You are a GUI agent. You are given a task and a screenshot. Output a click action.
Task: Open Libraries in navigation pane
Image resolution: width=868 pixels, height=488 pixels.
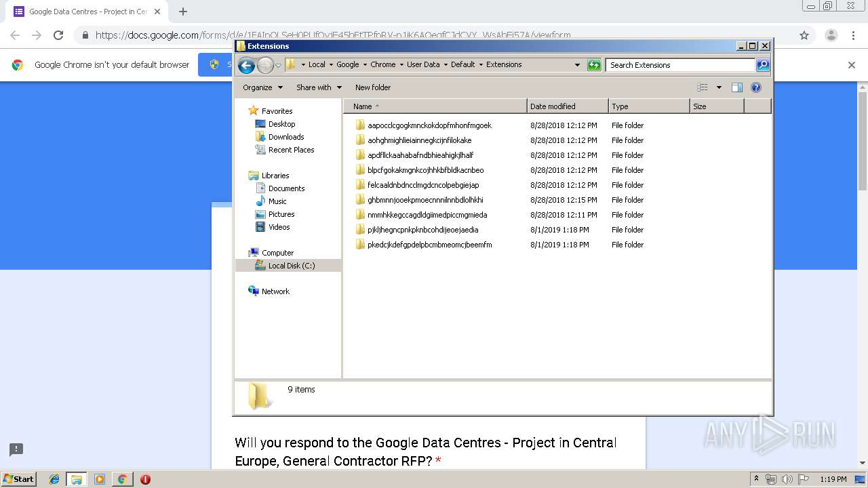click(x=275, y=176)
